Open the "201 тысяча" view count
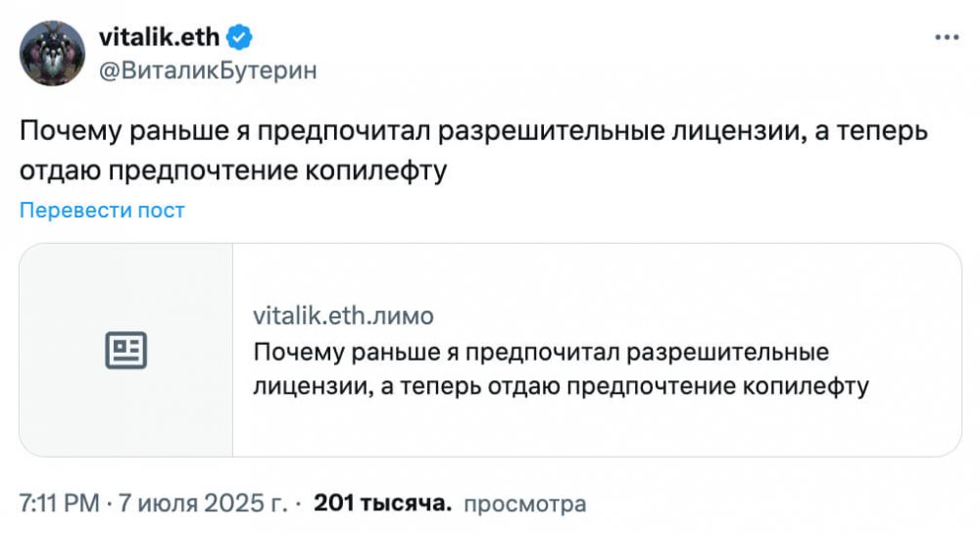 [x=382, y=504]
